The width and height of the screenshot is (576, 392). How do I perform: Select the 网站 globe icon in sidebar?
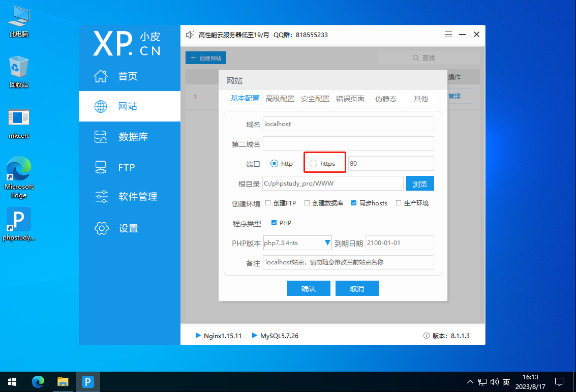pyautogui.click(x=101, y=107)
